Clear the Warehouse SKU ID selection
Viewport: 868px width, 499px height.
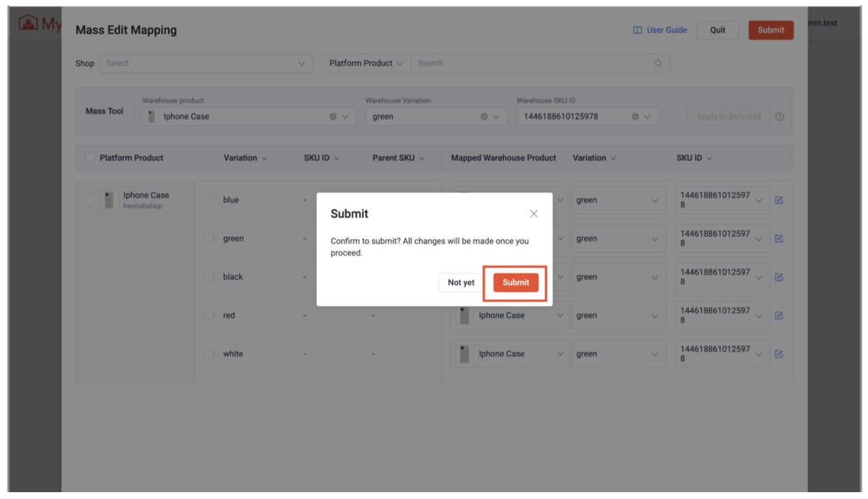pyautogui.click(x=636, y=117)
